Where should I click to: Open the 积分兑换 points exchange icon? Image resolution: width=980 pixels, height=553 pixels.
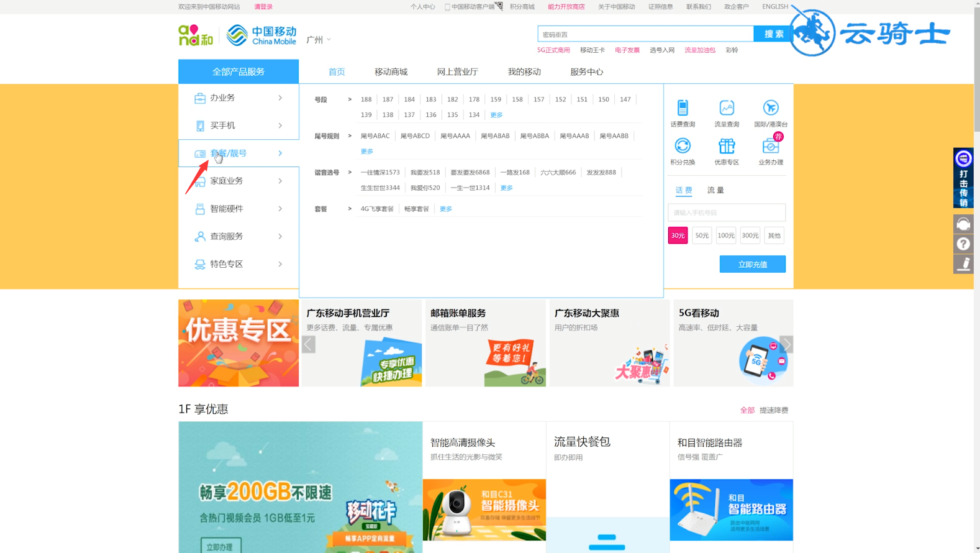pyautogui.click(x=683, y=145)
